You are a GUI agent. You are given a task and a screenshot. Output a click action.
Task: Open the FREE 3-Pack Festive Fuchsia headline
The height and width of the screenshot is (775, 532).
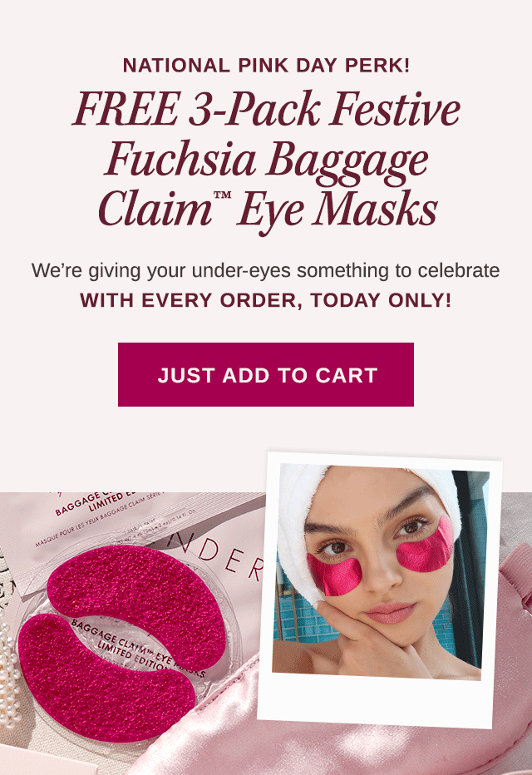(267, 159)
